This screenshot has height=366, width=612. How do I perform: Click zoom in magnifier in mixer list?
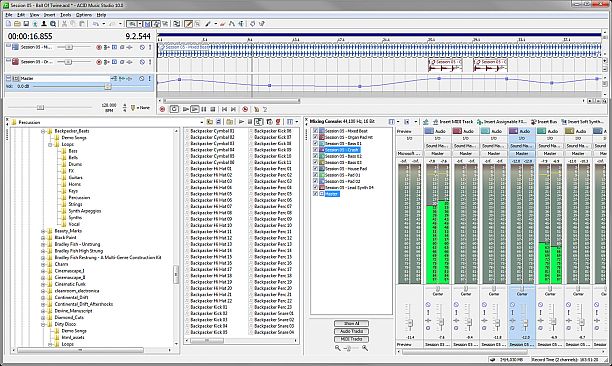(365, 348)
